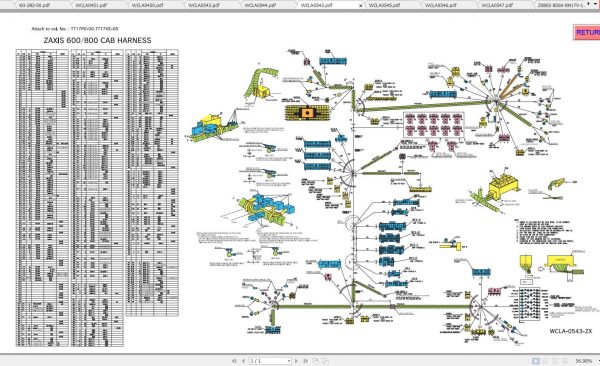Click the WCLA-0543-ZX drawing number
600x366 pixels.
(x=571, y=331)
